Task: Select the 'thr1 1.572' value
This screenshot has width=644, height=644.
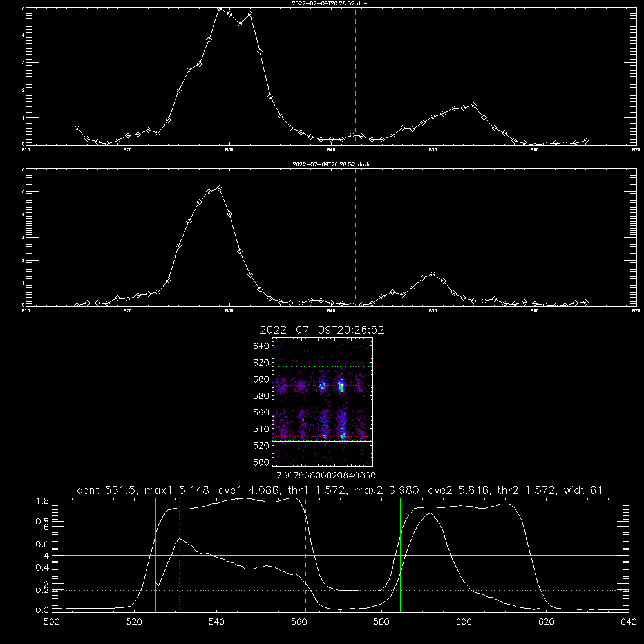Action: coord(316,490)
